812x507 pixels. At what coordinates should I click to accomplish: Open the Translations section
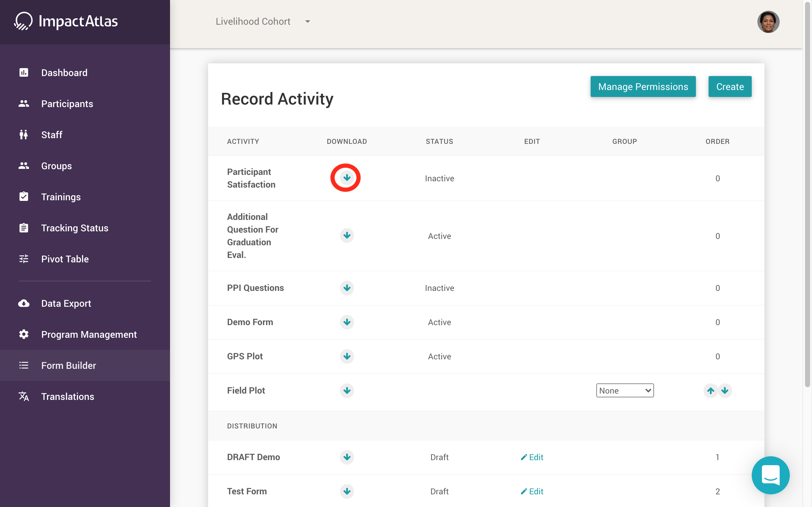coord(68,397)
